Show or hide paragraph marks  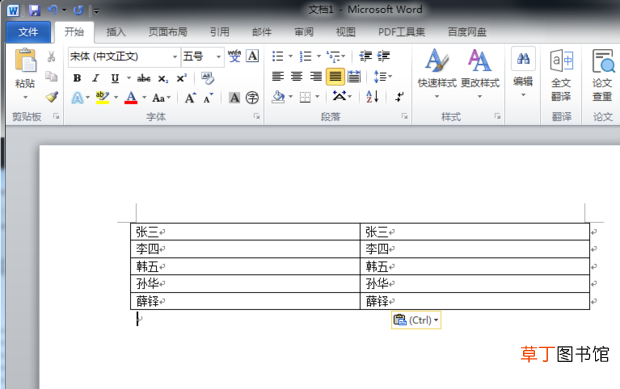(400, 97)
